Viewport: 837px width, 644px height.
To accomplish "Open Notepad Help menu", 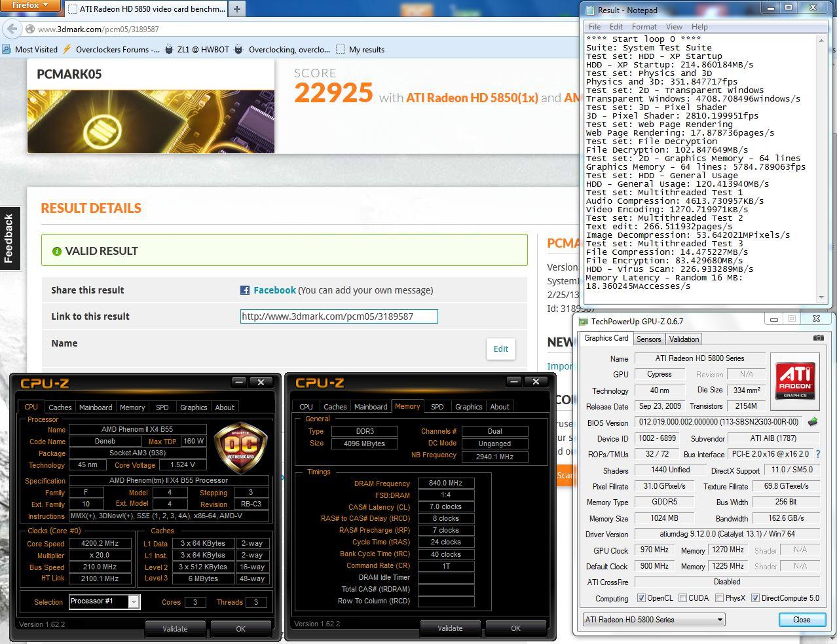I will point(699,27).
